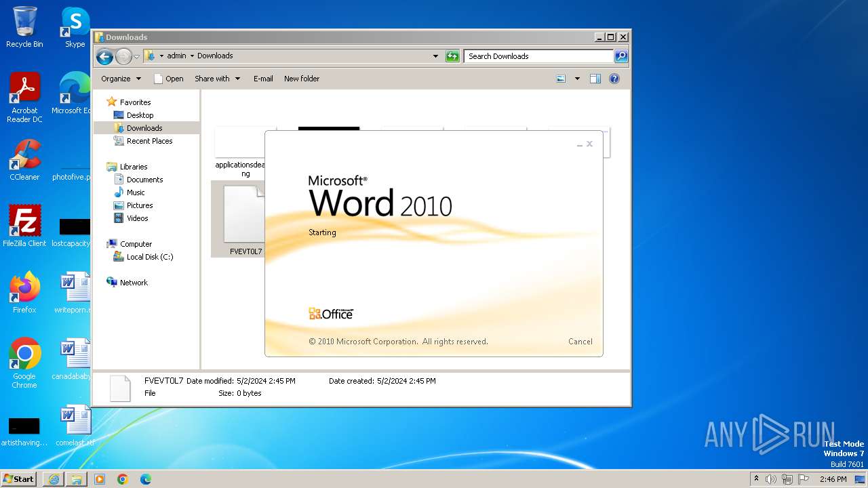
Task: Open FileZilla Client desktop shortcut
Action: (x=24, y=226)
